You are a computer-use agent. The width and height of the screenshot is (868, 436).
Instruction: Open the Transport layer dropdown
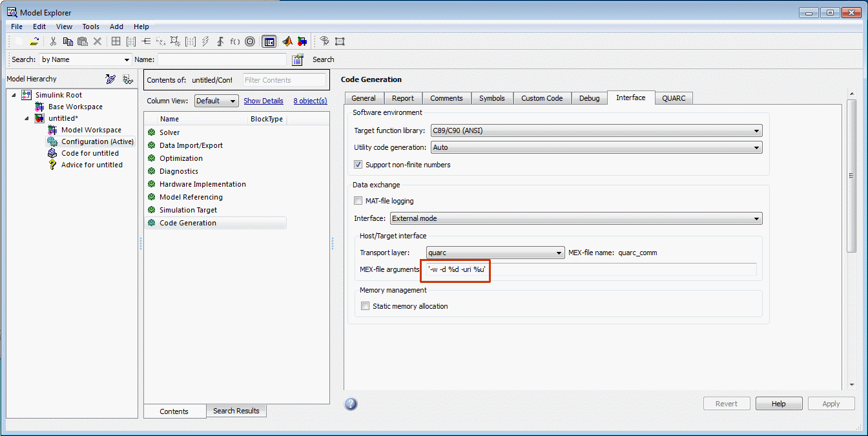pos(495,253)
